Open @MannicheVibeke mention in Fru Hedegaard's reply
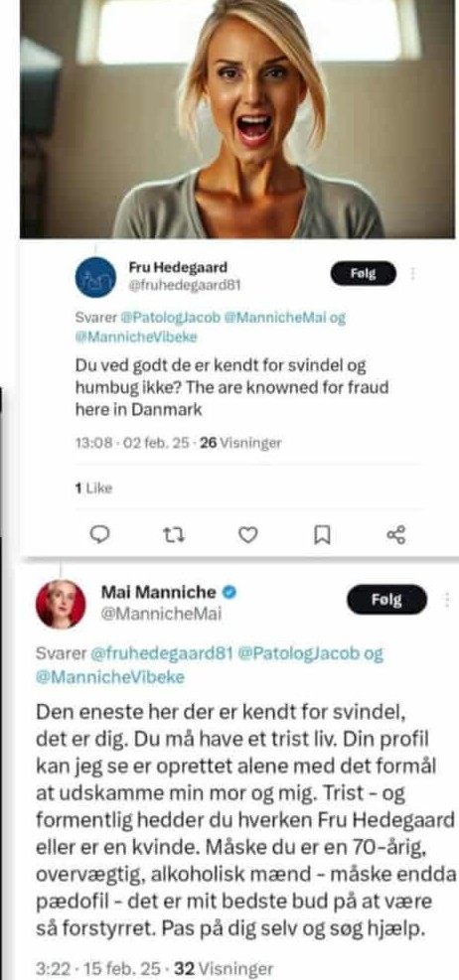 pos(136,338)
